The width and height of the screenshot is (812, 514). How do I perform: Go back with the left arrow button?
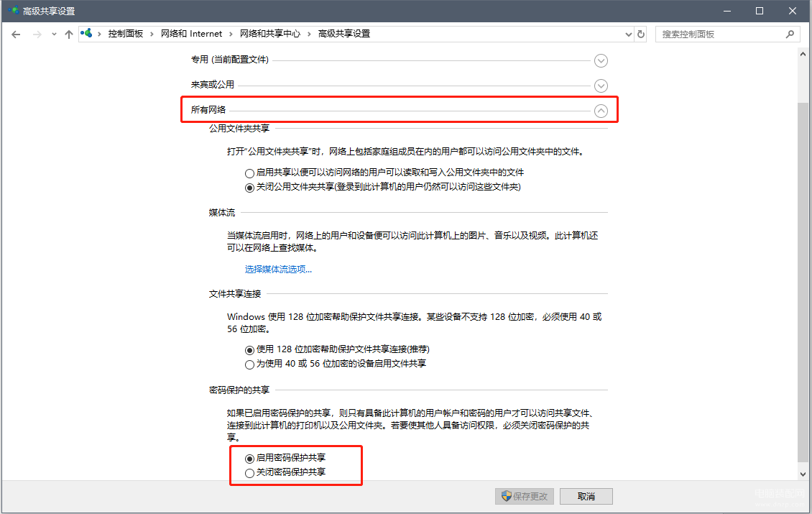point(16,35)
